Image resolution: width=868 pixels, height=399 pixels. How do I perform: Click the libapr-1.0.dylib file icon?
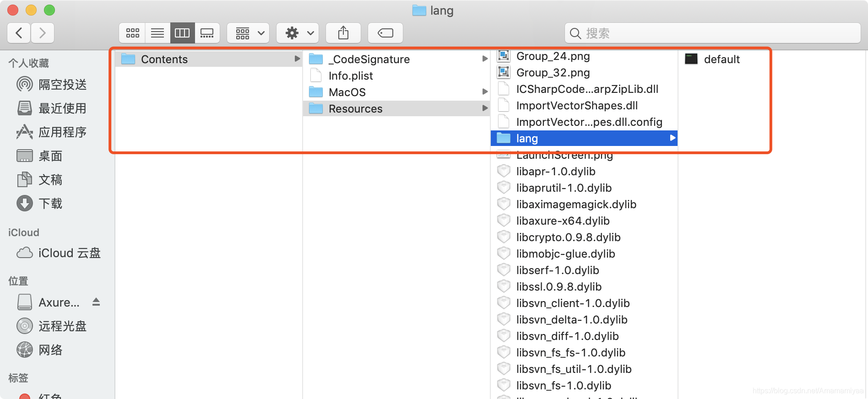click(x=504, y=171)
